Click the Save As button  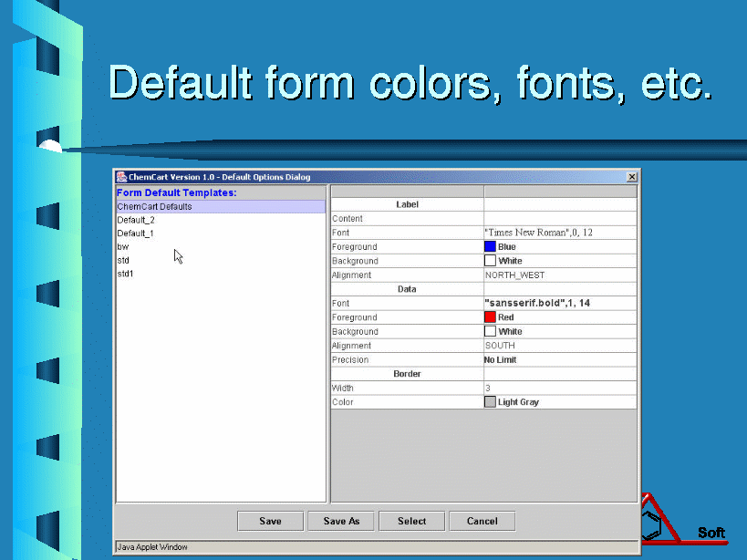(341, 521)
